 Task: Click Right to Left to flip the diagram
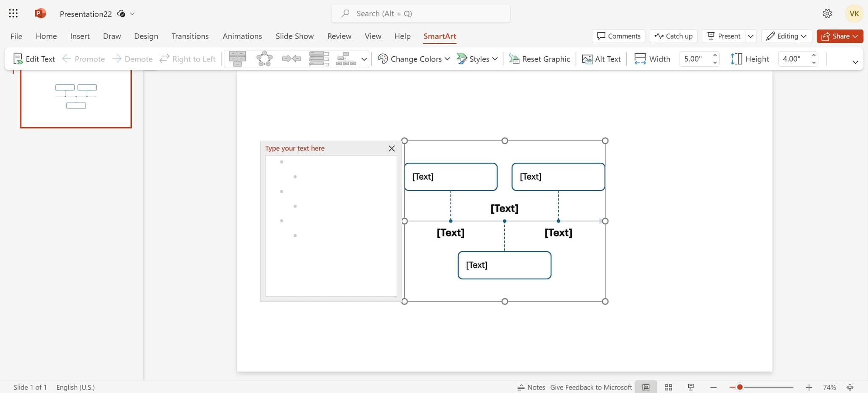[x=188, y=59]
